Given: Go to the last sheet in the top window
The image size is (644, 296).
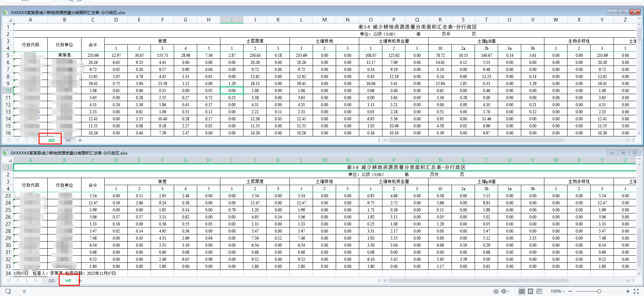Looking at the screenshot, I should click(35, 140).
